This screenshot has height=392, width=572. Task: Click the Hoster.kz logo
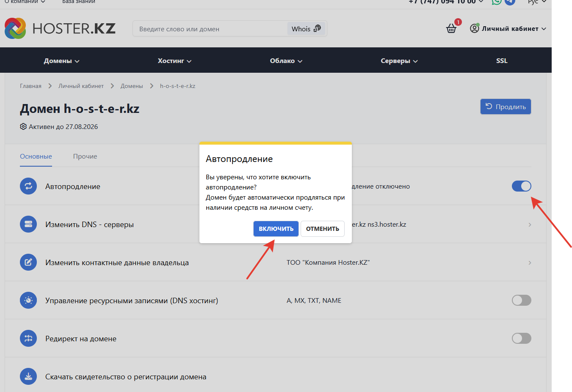pos(60,28)
